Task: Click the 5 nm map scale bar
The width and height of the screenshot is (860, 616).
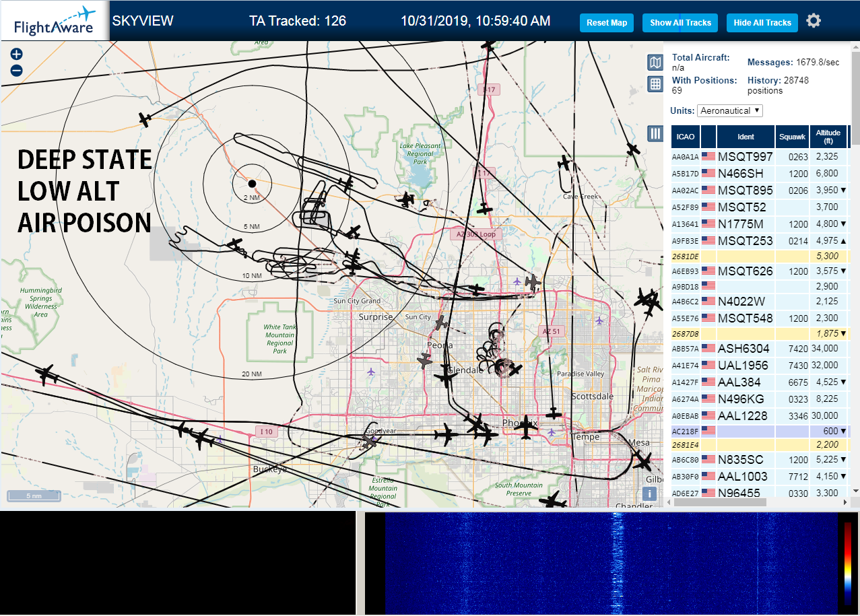Action: pos(34,495)
